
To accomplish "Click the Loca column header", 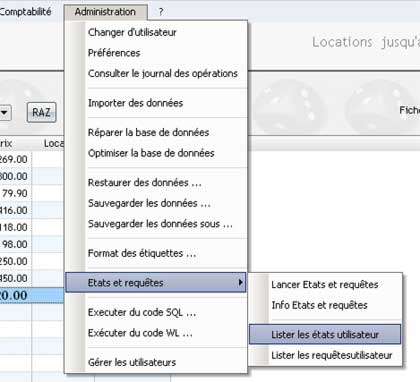I will click(x=53, y=144).
